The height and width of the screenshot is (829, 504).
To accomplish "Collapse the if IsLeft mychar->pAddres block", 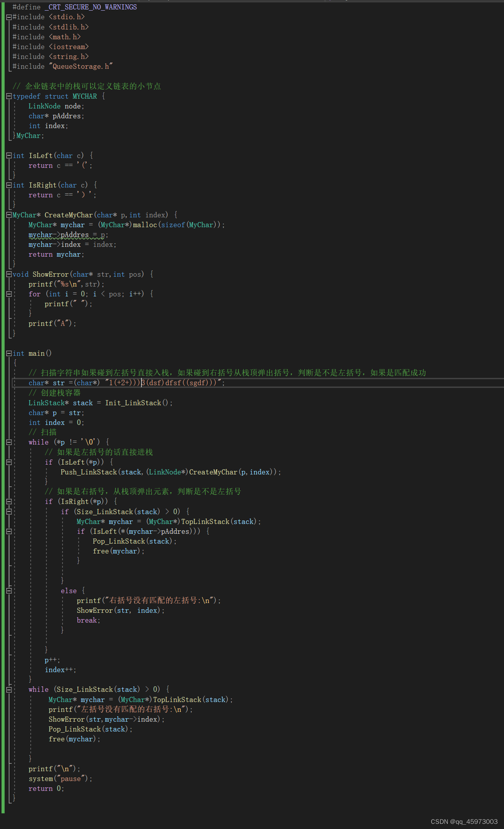I will click(9, 531).
